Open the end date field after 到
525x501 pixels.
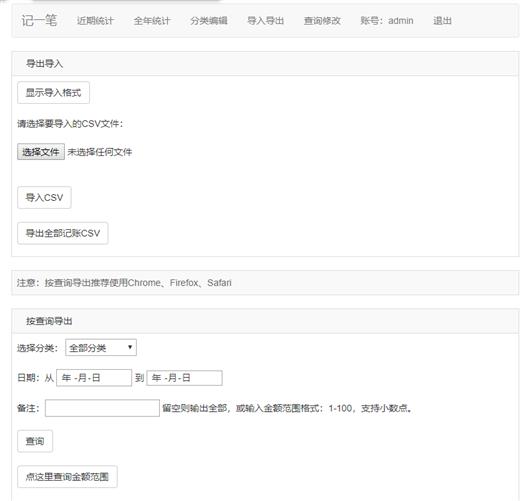pos(184,378)
